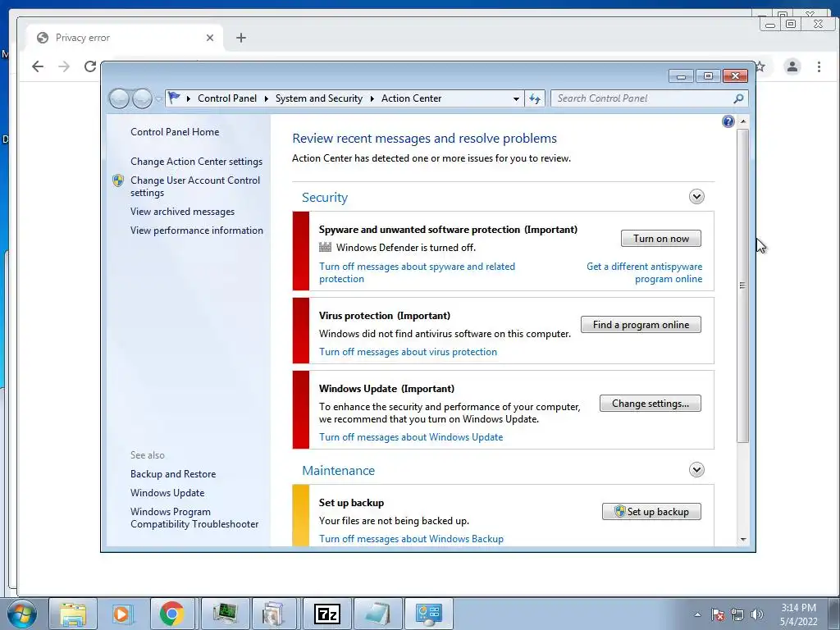This screenshot has width=840, height=630.
Task: Click the Control Panel taskbar icon
Action: click(x=428, y=614)
